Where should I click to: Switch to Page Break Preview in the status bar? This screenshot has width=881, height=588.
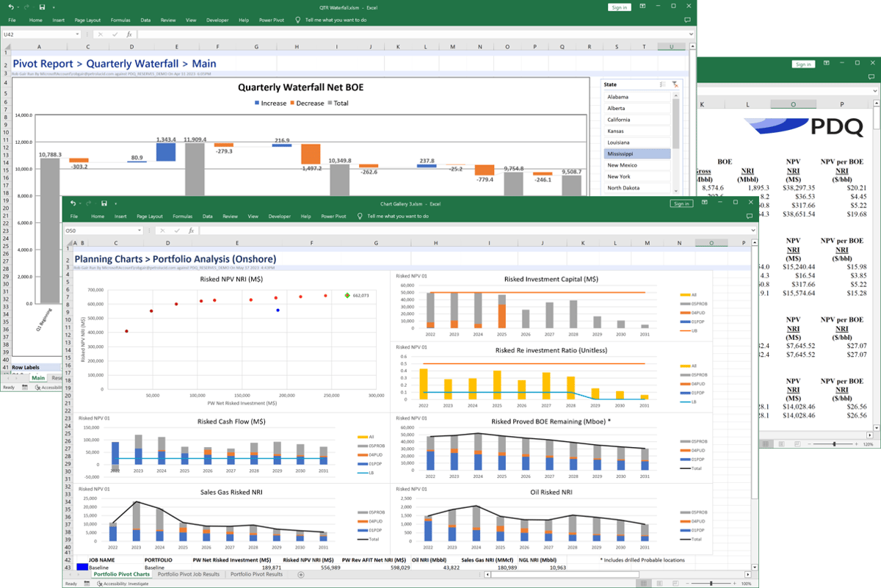click(x=675, y=583)
